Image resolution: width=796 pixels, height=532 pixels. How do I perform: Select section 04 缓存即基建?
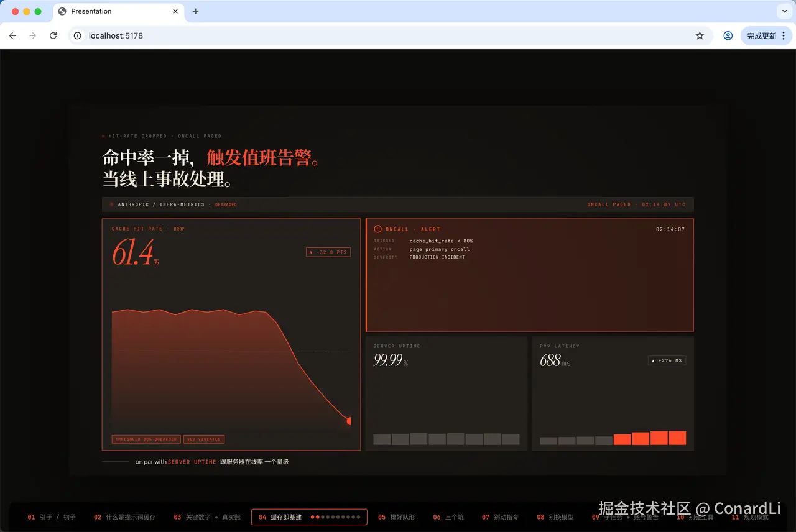[309, 517]
